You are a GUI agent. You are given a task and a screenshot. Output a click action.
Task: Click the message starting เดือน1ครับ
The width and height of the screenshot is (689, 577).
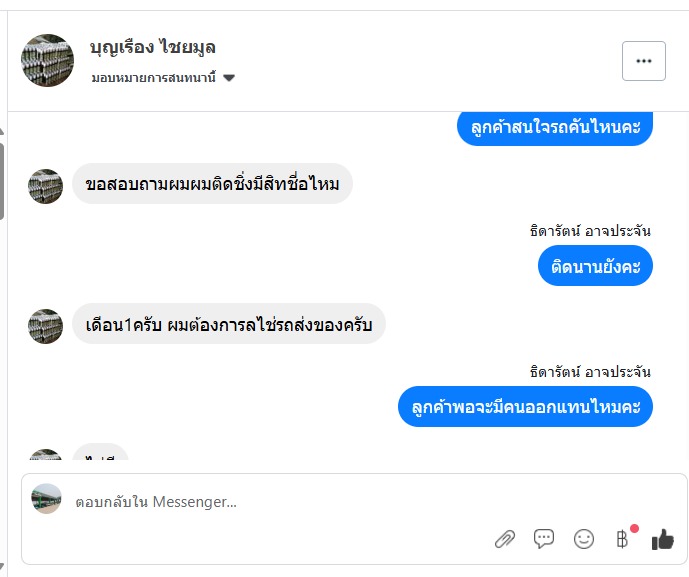[228, 324]
